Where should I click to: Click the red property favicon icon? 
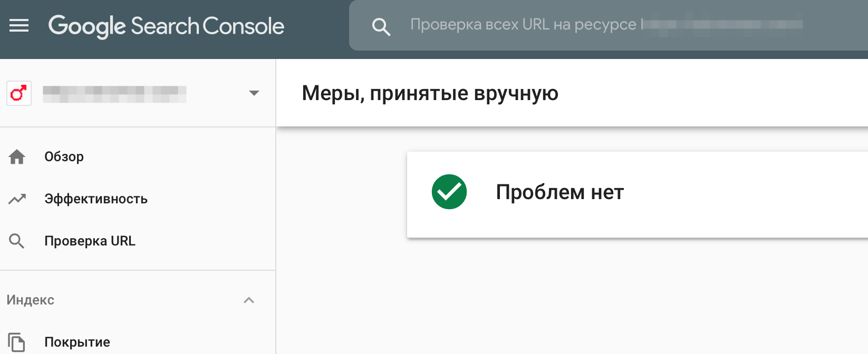pos(19,93)
